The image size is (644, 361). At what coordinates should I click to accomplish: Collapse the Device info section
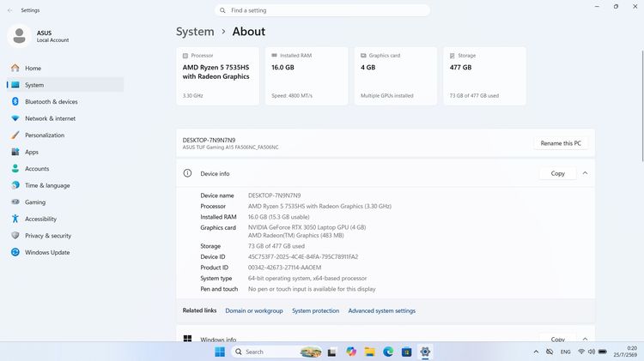tap(585, 173)
